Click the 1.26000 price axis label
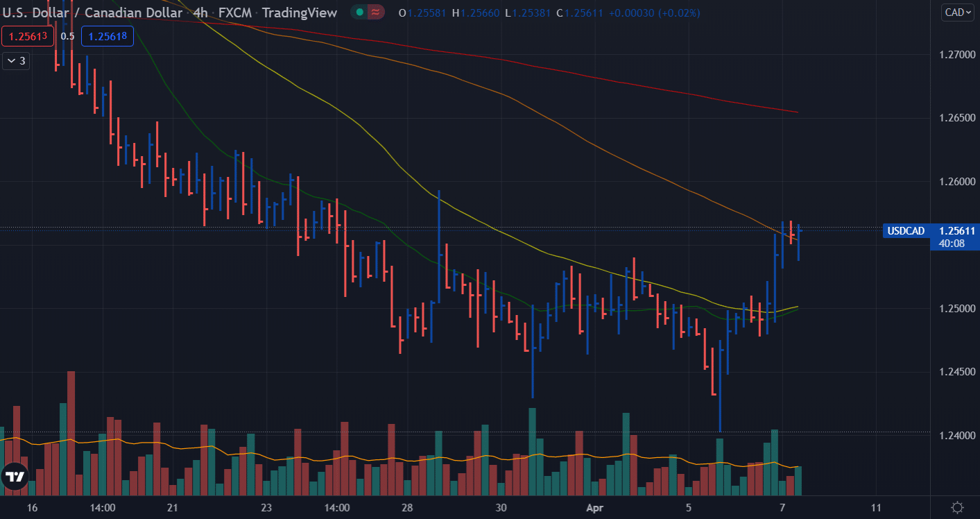Viewport: 980px width, 519px height. (957, 181)
